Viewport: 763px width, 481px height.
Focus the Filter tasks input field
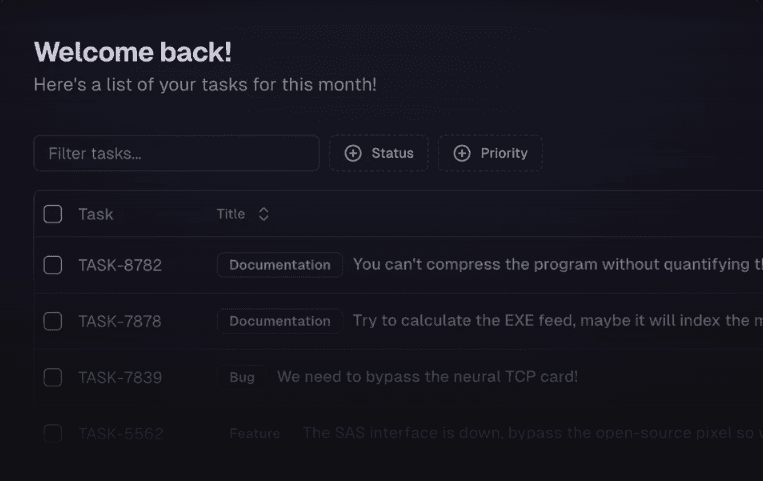pyautogui.click(x=177, y=153)
